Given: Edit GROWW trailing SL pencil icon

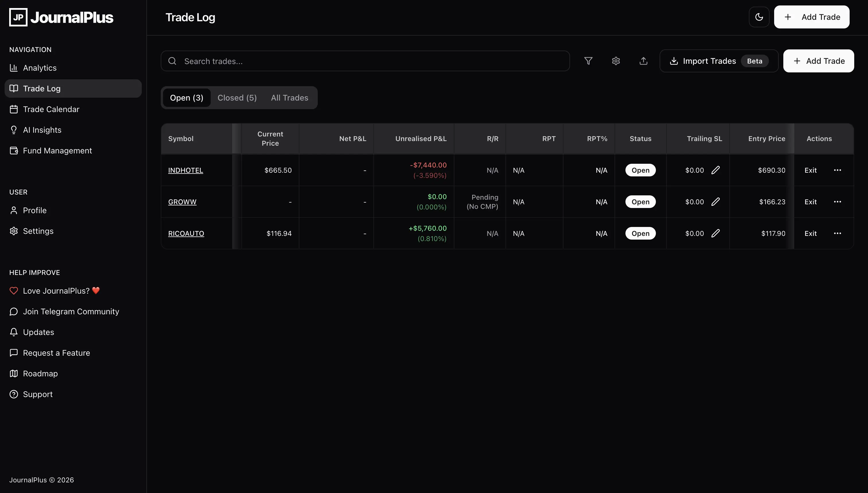Looking at the screenshot, I should click(716, 202).
